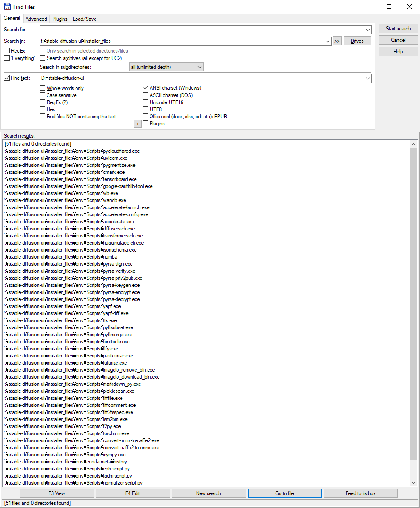Uncheck ANSI charset (Windows)
The width and height of the screenshot is (420, 508).
pyautogui.click(x=145, y=87)
